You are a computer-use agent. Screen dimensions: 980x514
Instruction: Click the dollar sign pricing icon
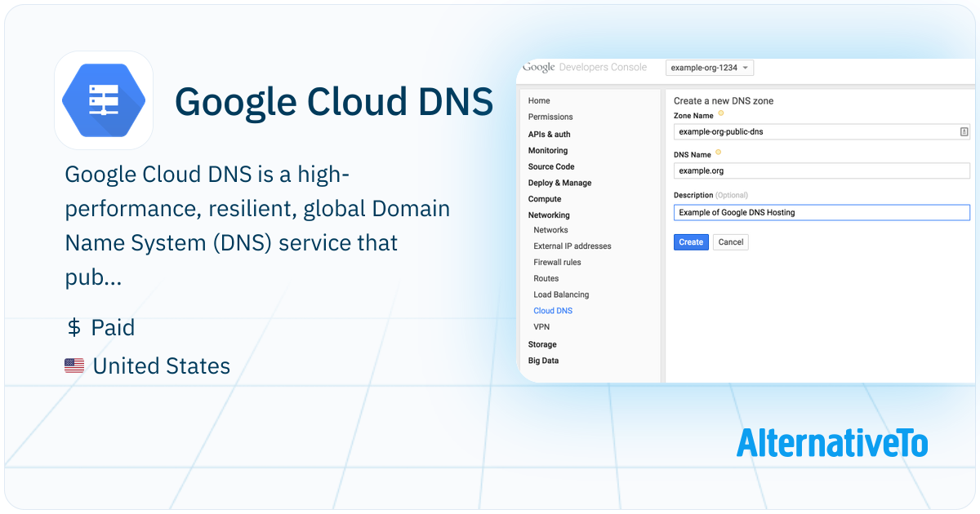tap(74, 328)
